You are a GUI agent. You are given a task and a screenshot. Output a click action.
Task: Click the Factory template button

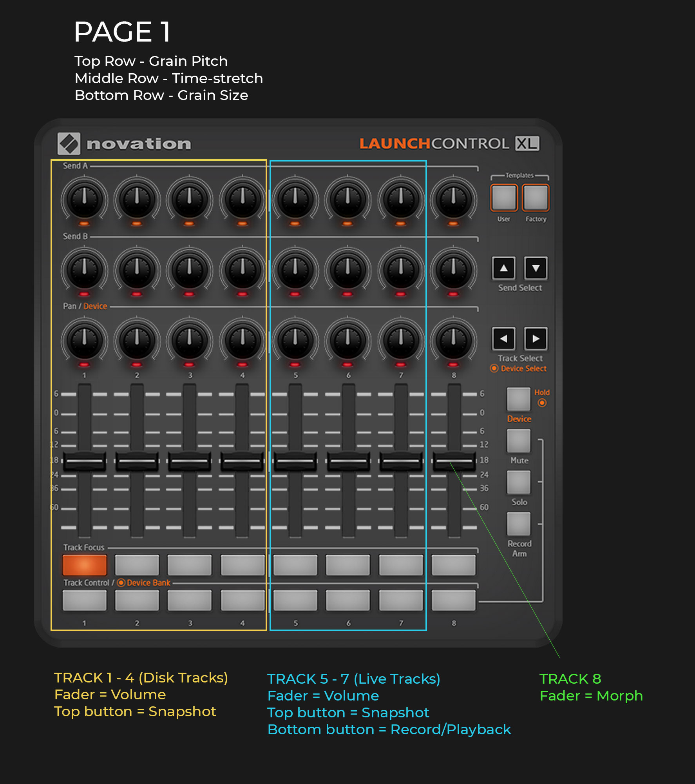click(536, 198)
